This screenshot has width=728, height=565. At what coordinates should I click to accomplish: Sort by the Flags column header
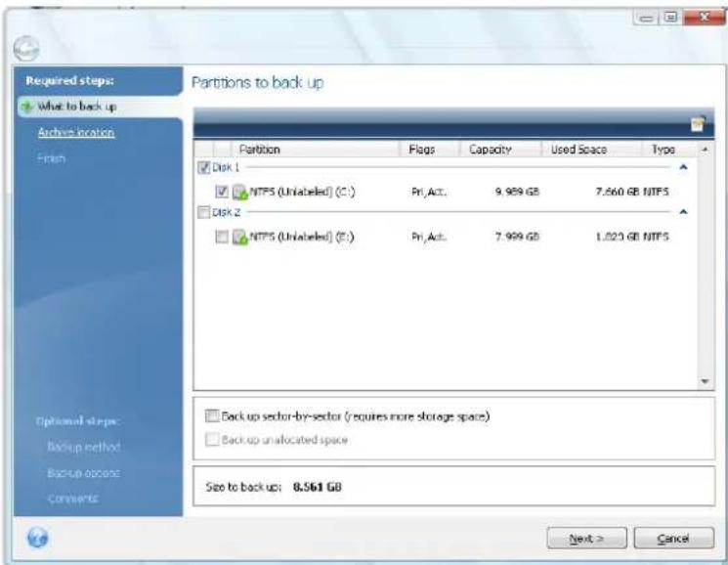[x=429, y=150]
